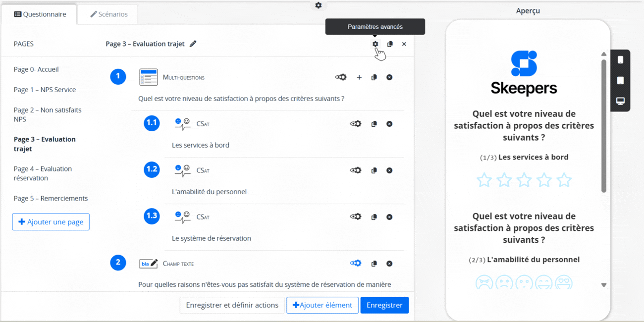The width and height of the screenshot is (644, 322).
Task: Edit page title pencil icon
Action: [193, 44]
